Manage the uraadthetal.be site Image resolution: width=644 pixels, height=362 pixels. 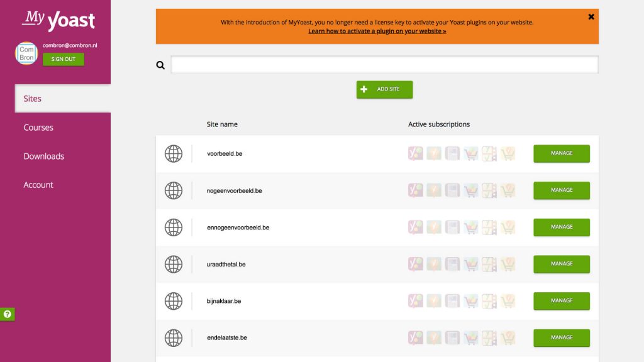[x=562, y=265]
